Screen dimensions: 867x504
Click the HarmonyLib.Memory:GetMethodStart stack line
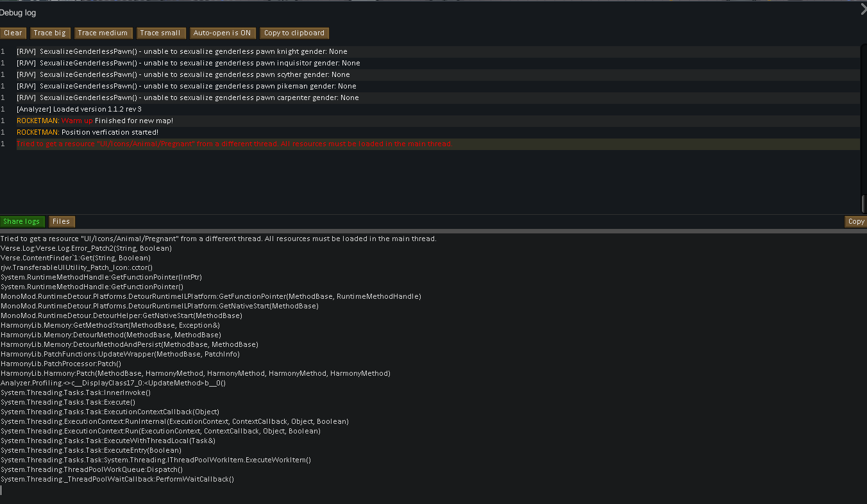tap(110, 325)
